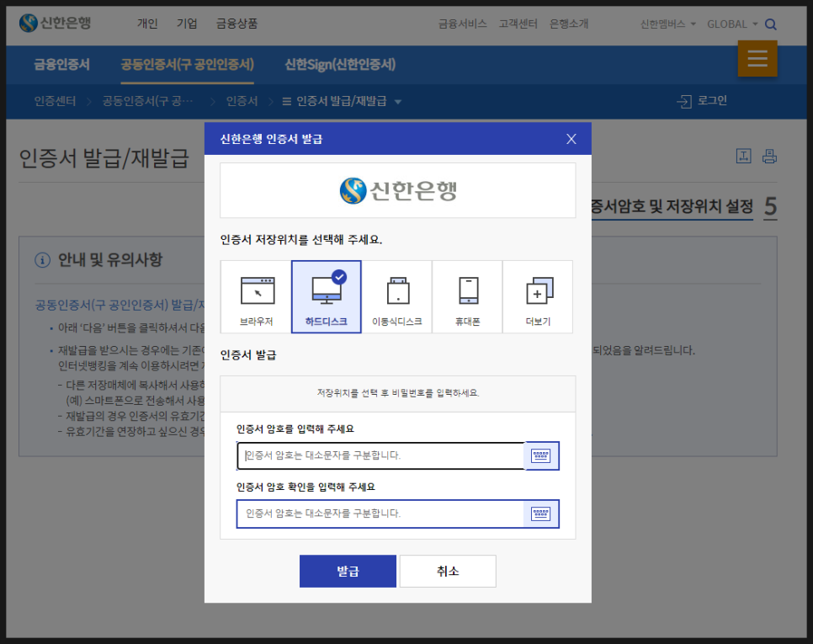This screenshot has height=644, width=813.
Task: Select 이동식디스크 storage option
Action: click(x=396, y=296)
